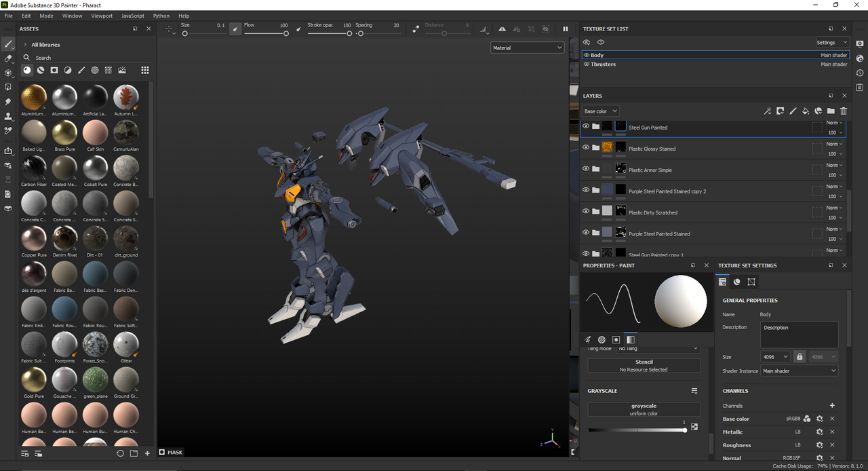The height and width of the screenshot is (471, 868).
Task: Open the Size 4096 dropdown
Action: pyautogui.click(x=776, y=356)
